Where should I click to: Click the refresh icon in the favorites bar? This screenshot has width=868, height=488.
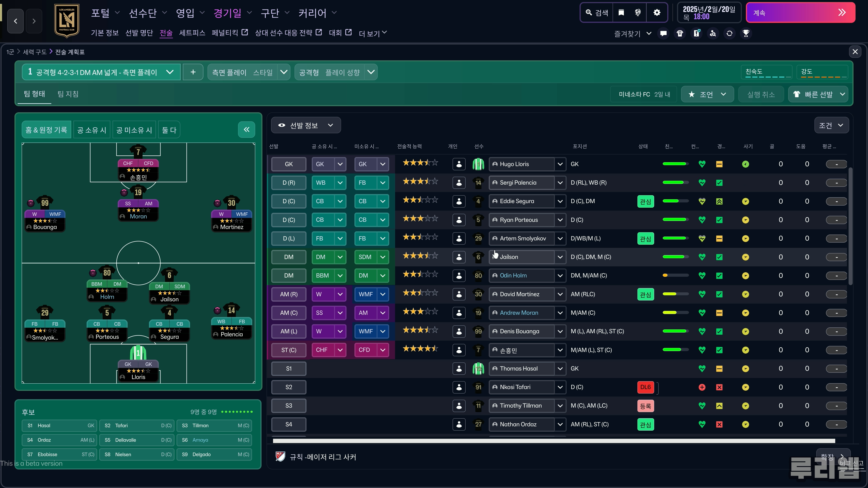click(x=729, y=33)
